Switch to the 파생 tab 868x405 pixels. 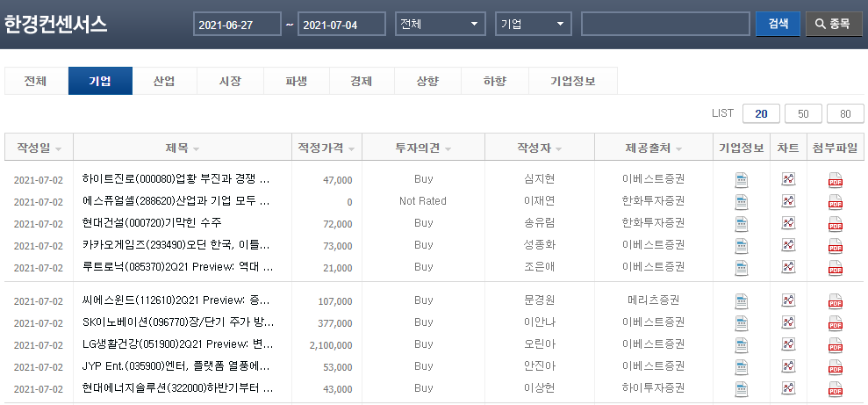(296, 81)
